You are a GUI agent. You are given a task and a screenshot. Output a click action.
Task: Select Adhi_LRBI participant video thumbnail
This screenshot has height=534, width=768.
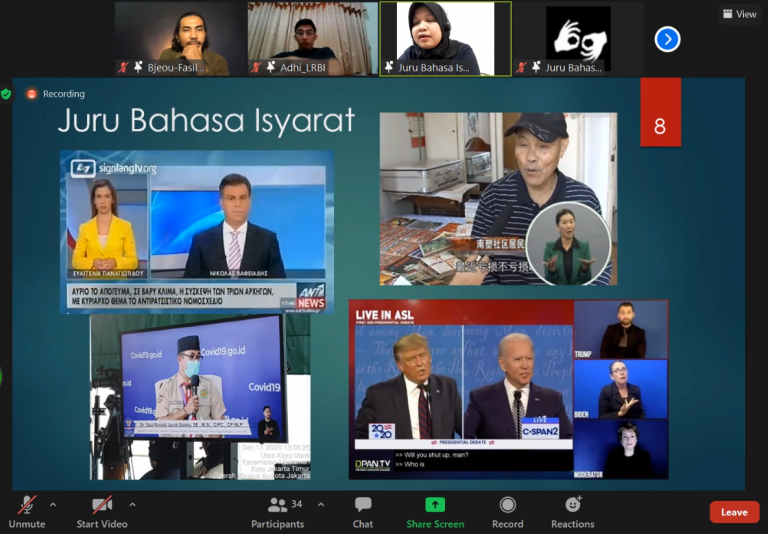[312, 39]
